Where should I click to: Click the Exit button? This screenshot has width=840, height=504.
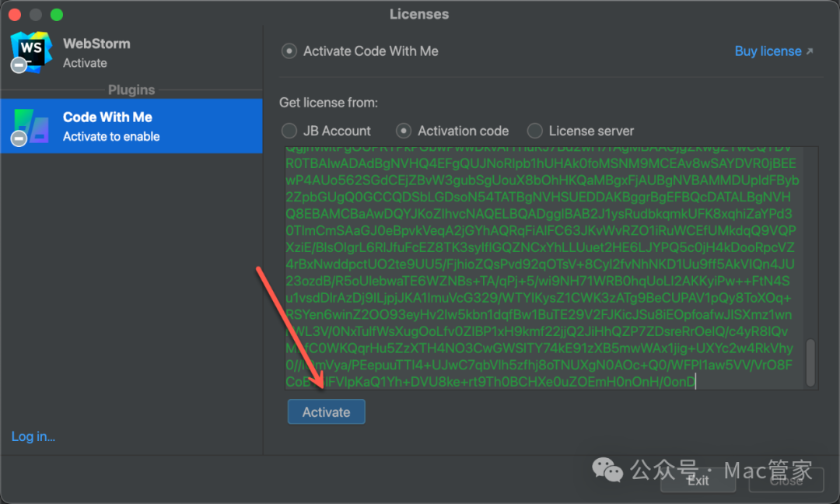pos(698,481)
